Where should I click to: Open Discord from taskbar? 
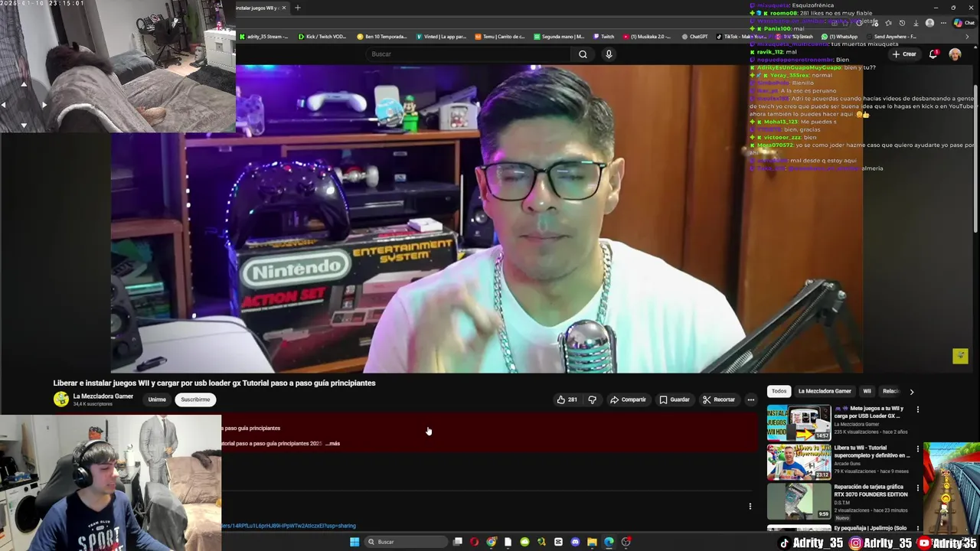click(575, 542)
